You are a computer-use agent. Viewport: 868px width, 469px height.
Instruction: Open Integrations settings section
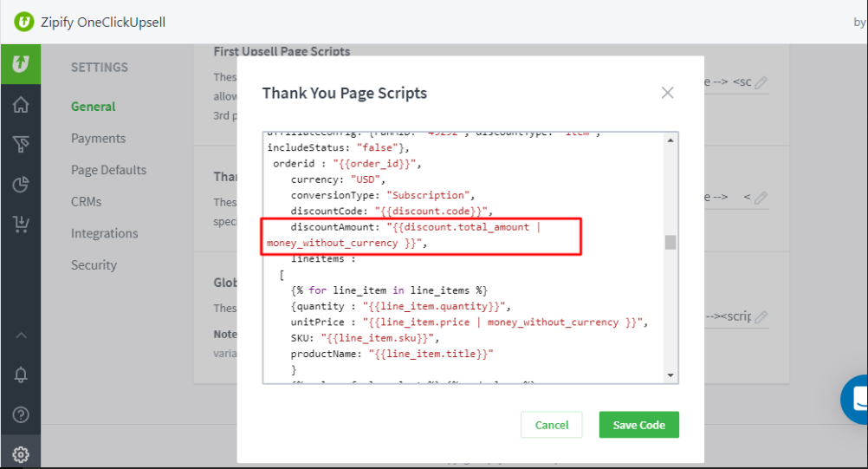[104, 234]
